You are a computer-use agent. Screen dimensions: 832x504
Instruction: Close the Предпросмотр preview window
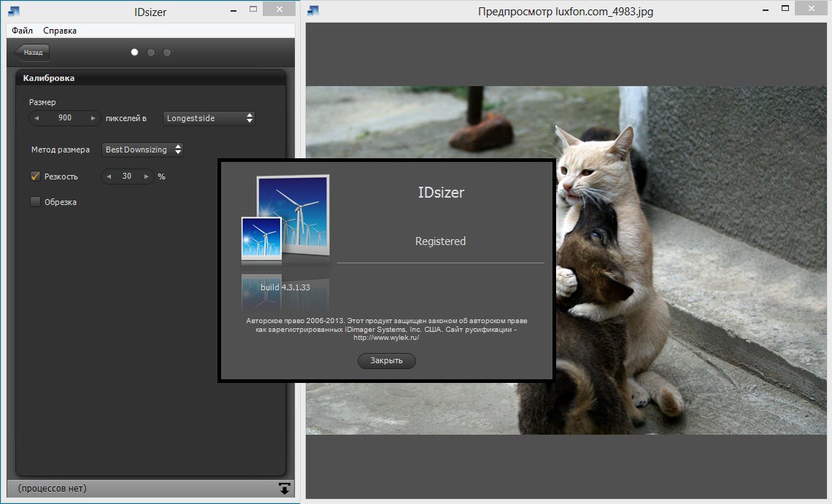pyautogui.click(x=812, y=9)
